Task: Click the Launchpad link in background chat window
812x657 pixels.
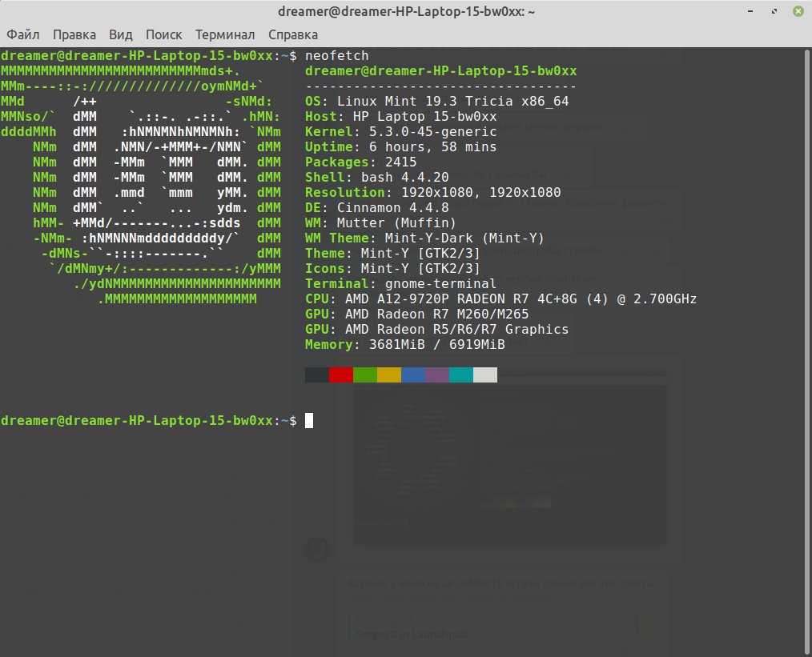Action: coord(455,597)
